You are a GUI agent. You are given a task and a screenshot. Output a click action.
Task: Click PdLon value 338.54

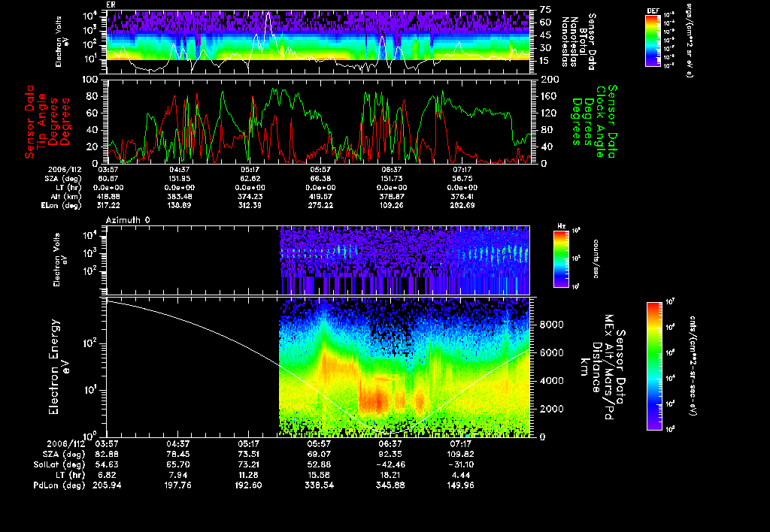319,485
